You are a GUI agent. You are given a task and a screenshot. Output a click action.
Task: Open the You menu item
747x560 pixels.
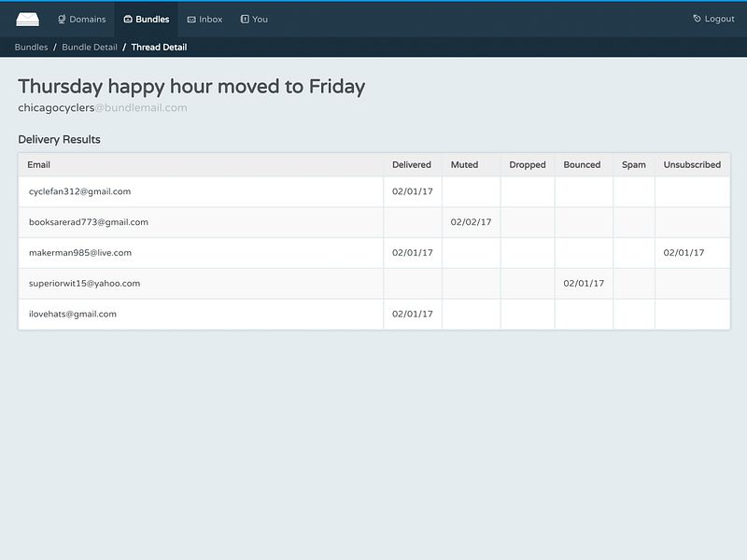[254, 19]
